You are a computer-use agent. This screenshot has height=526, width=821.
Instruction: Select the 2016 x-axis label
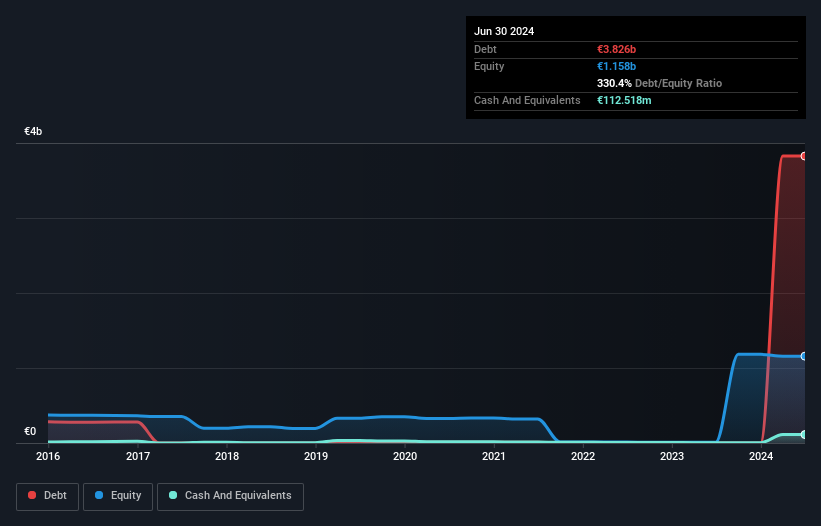(48, 456)
